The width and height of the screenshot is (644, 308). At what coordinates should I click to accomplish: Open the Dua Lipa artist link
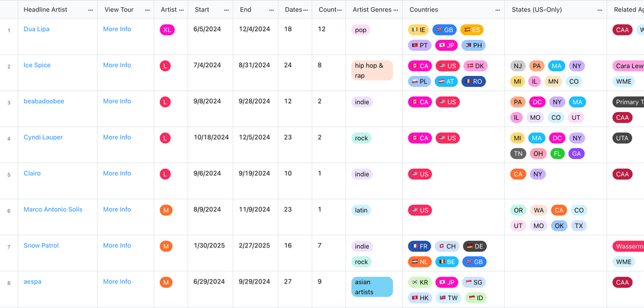pyautogui.click(x=37, y=29)
